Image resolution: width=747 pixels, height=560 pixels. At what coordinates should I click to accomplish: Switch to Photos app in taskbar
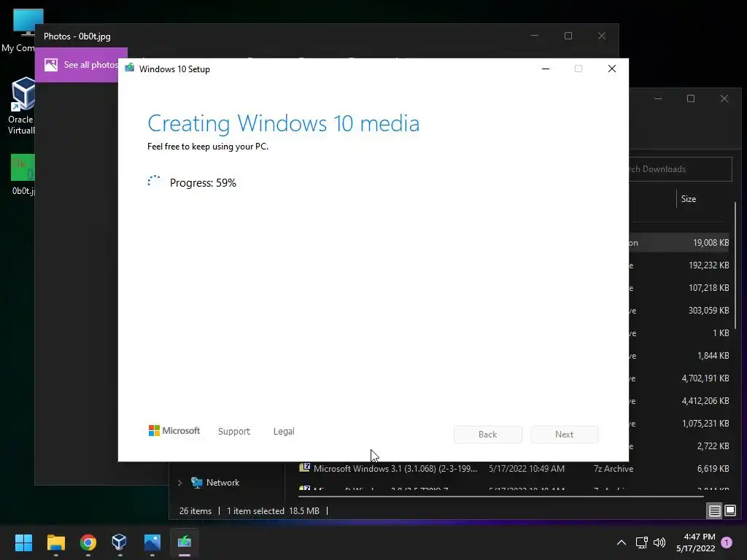pos(152,542)
